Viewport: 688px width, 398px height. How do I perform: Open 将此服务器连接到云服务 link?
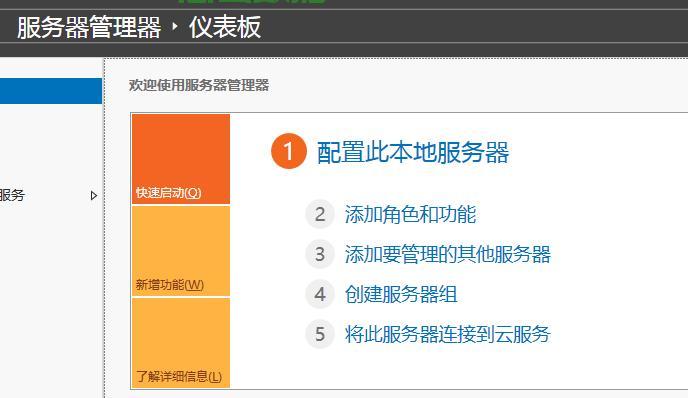[x=448, y=334]
